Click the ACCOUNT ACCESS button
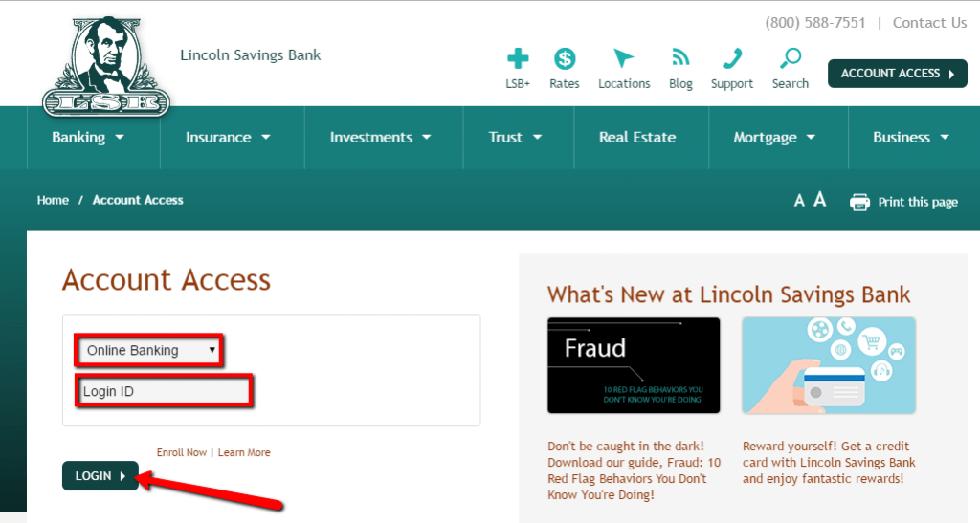The image size is (980, 523). coord(898,74)
